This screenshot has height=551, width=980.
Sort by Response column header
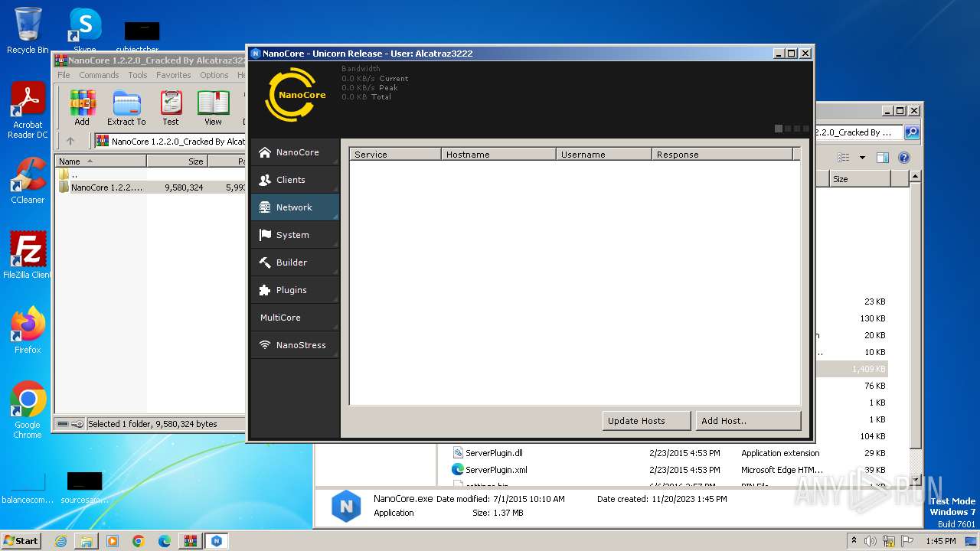point(723,155)
